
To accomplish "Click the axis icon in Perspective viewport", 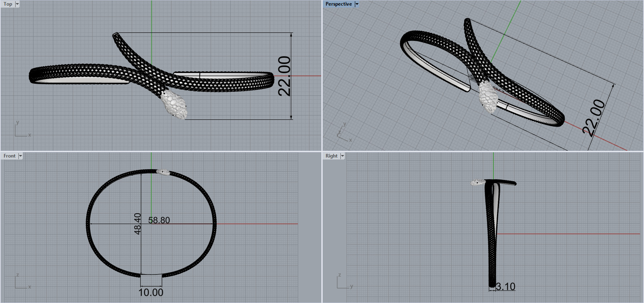I will pos(344,132).
